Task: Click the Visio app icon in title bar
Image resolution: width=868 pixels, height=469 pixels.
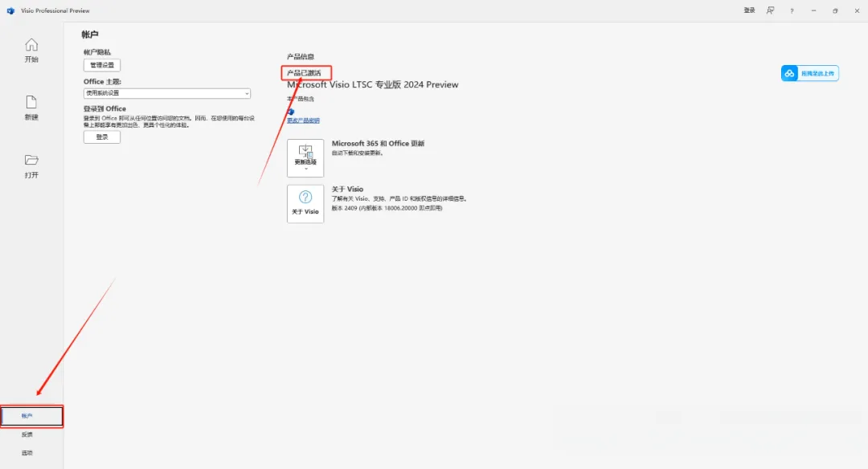Action: pos(10,10)
